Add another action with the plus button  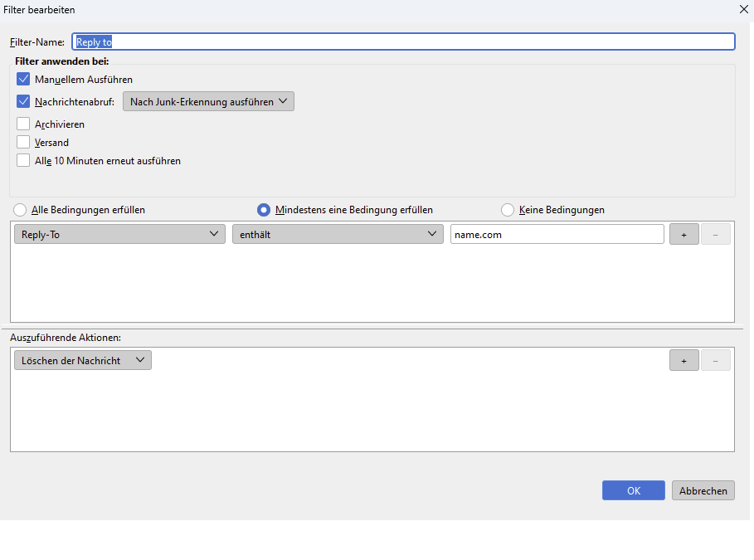(x=683, y=360)
